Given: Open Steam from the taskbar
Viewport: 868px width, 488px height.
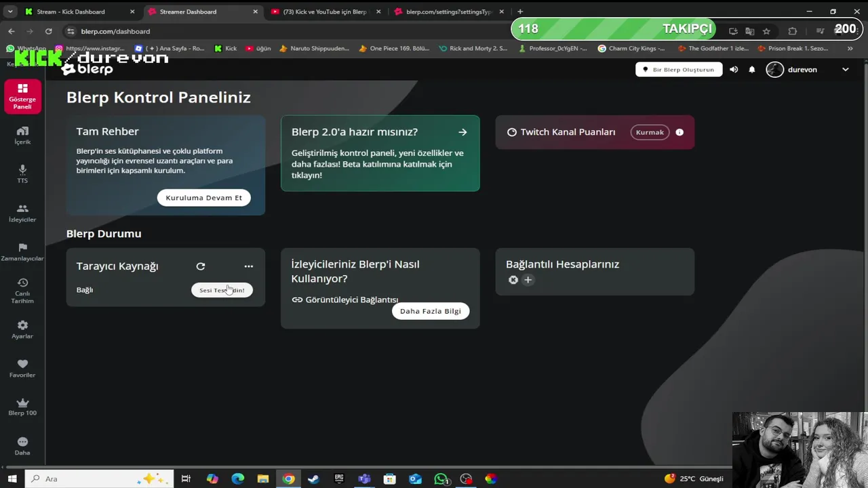Looking at the screenshot, I should pos(313,479).
